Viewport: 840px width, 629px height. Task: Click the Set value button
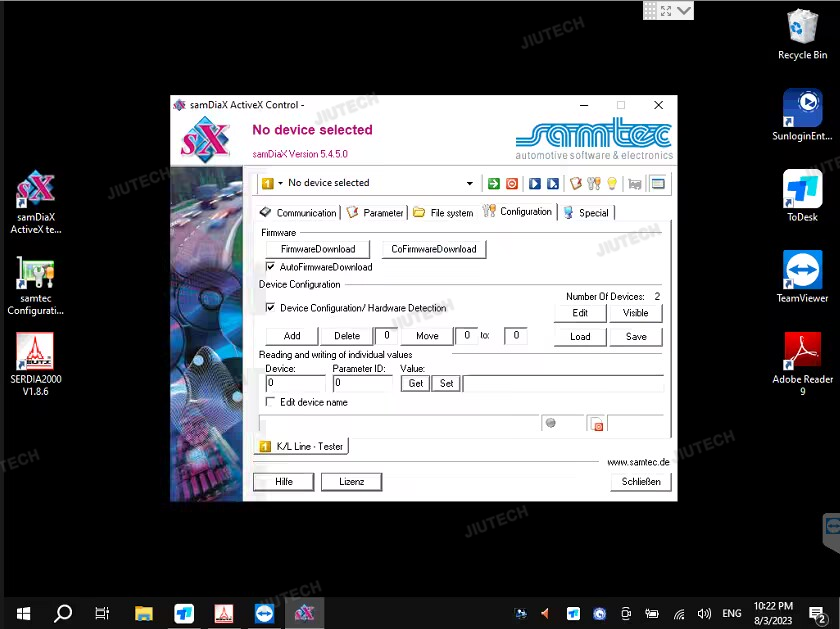446,383
